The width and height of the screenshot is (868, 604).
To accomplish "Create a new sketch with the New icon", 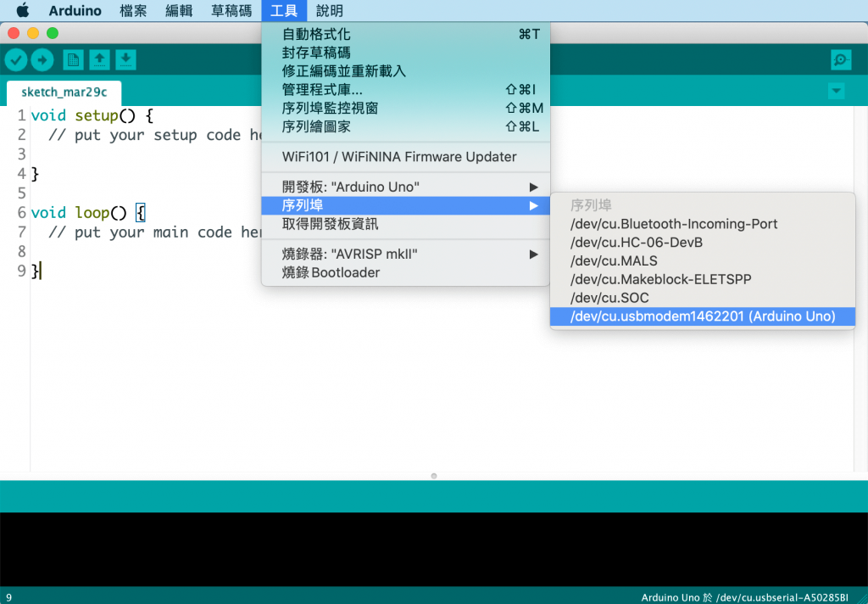I will [x=73, y=60].
